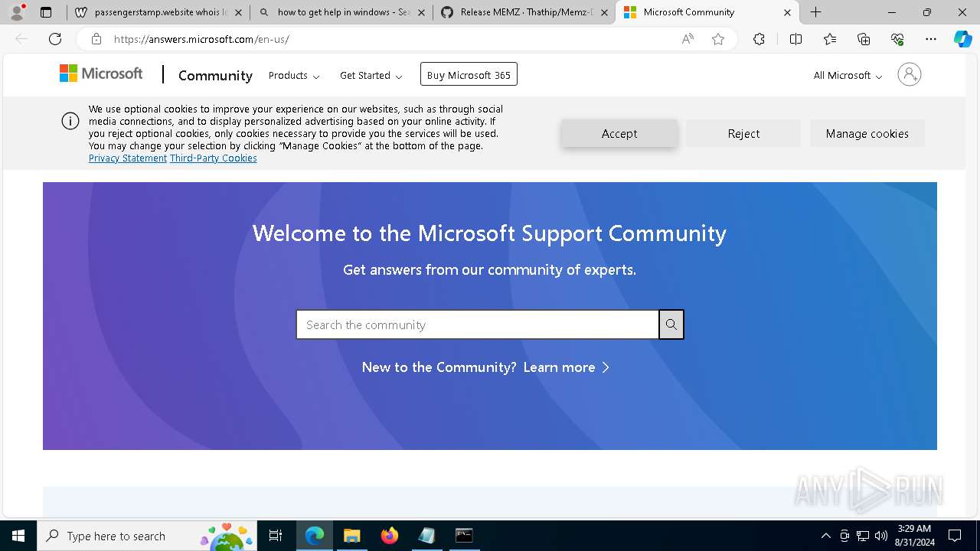
Task: Accept optional cookies
Action: click(619, 133)
